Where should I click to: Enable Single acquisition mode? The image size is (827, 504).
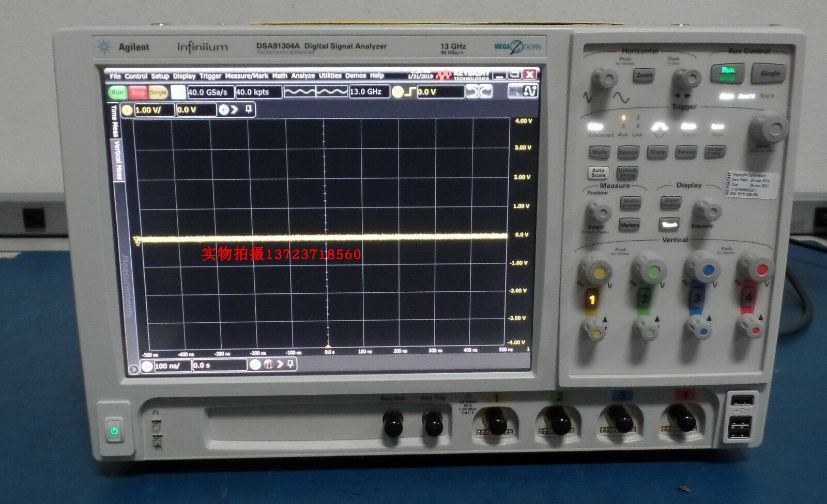tap(159, 92)
